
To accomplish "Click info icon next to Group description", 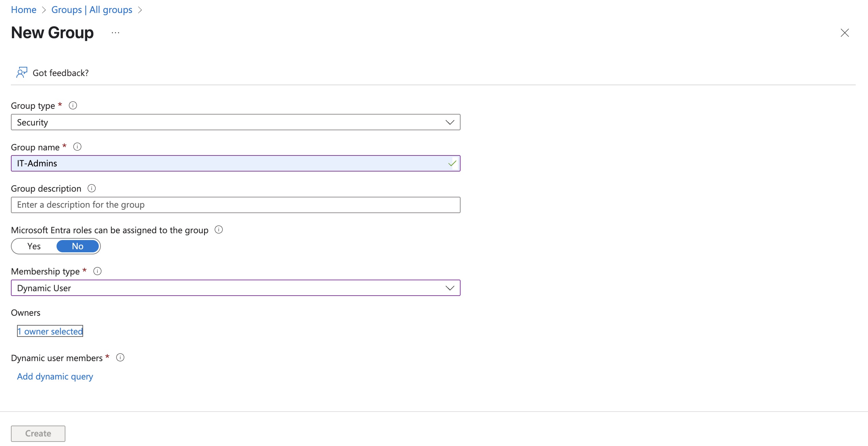I will pos(92,188).
